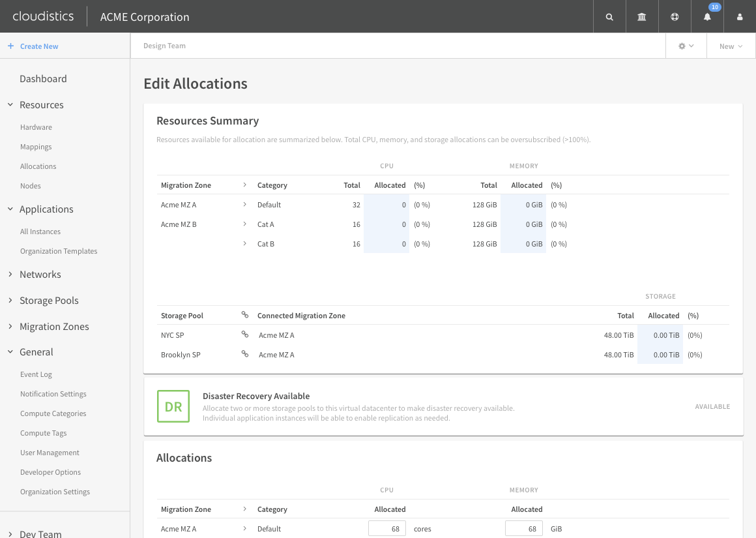Screen dimensions: 756x538
Task: Open the search icon in the top bar
Action: click(x=609, y=16)
